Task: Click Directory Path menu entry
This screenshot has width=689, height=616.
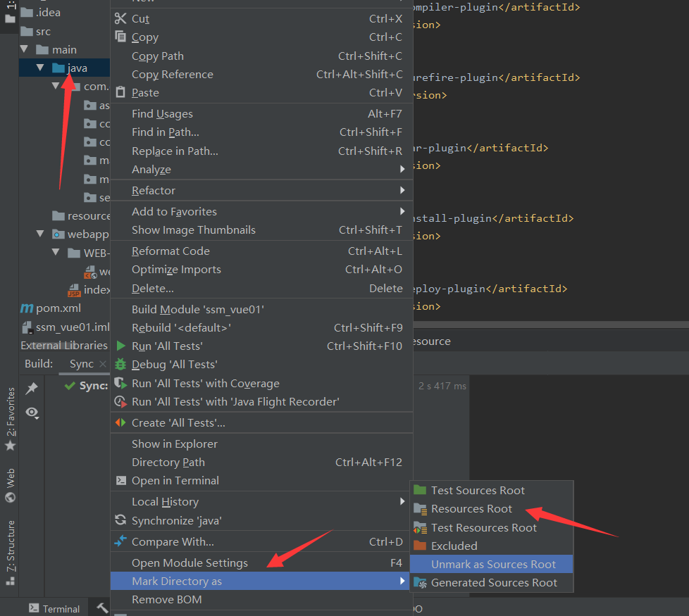Action: [261, 463]
